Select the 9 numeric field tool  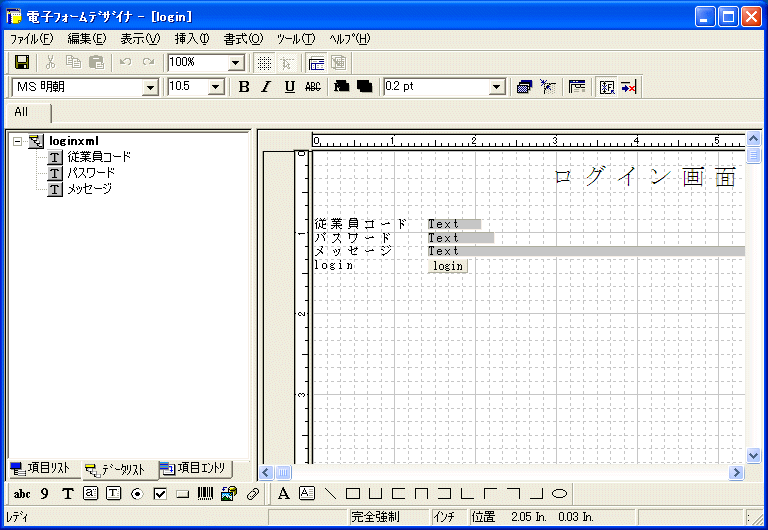point(45,494)
